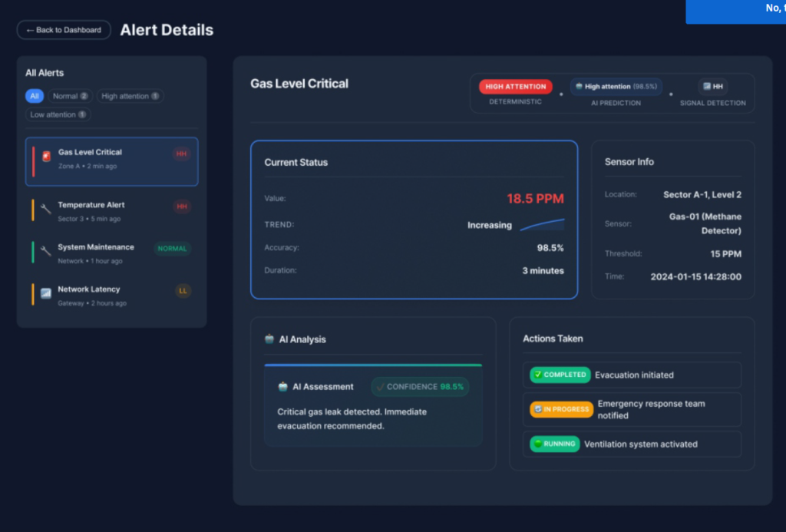
Task: Open the Network Latency alert
Action: (x=112, y=296)
